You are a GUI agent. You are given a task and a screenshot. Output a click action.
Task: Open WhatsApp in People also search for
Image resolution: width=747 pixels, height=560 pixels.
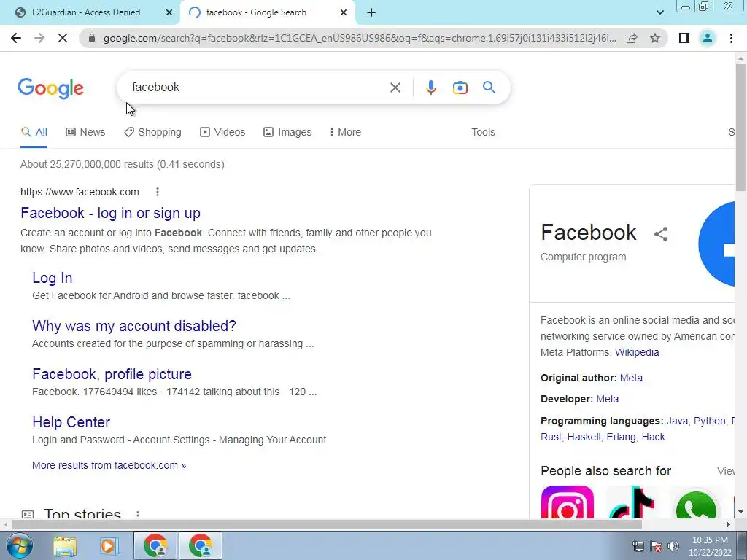point(695,504)
